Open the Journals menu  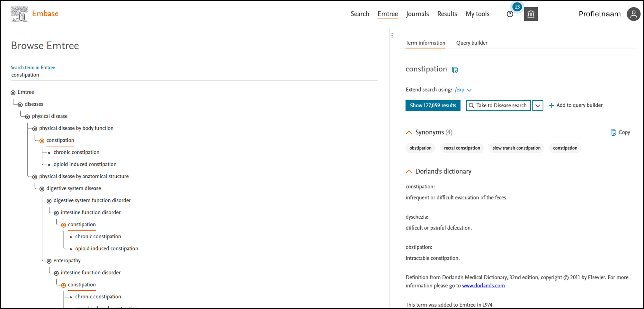417,14
